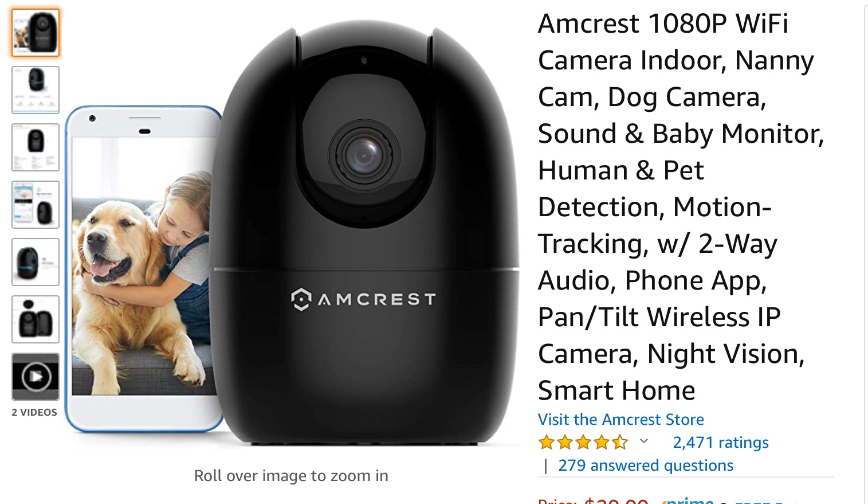Screen dimensions: 868x504
Task: Click the 2 VIDEOS label
Action: [x=34, y=412]
